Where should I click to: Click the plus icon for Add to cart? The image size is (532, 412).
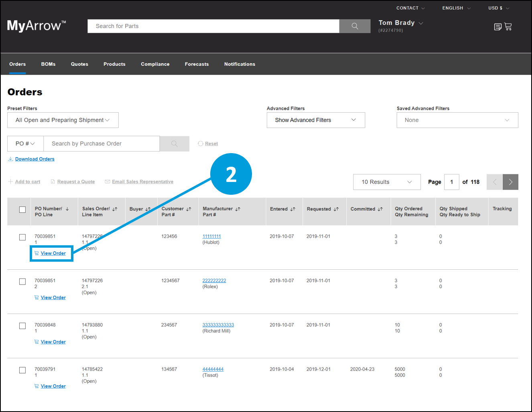pyautogui.click(x=10, y=181)
